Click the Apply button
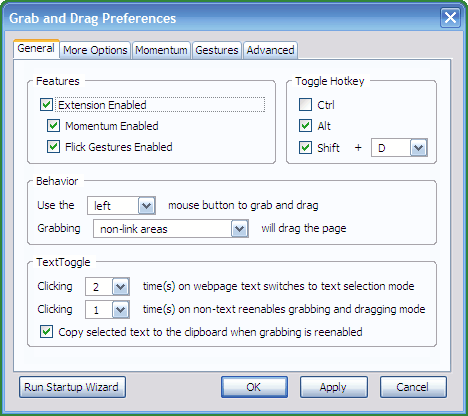This screenshot has height=416, width=468. 333,387
